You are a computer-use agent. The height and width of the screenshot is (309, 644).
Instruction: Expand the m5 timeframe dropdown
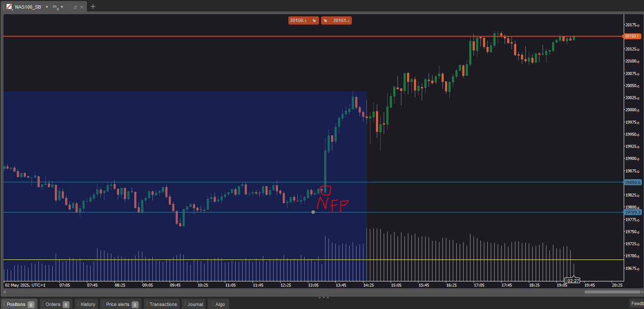coord(62,7)
